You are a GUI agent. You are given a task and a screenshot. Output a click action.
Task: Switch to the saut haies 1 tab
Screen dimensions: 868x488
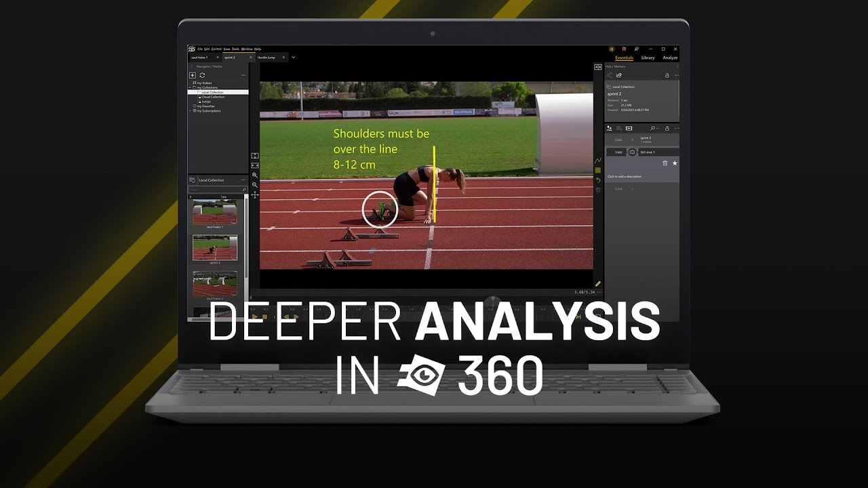point(204,58)
